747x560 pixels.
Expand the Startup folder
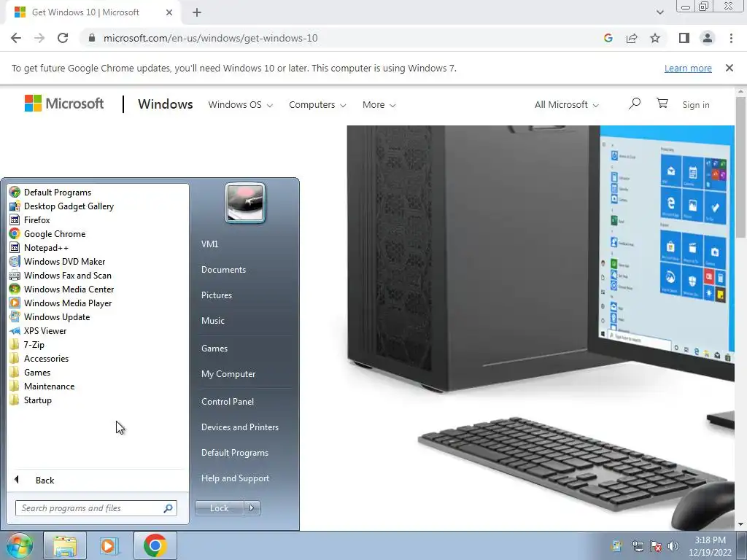tap(31, 400)
